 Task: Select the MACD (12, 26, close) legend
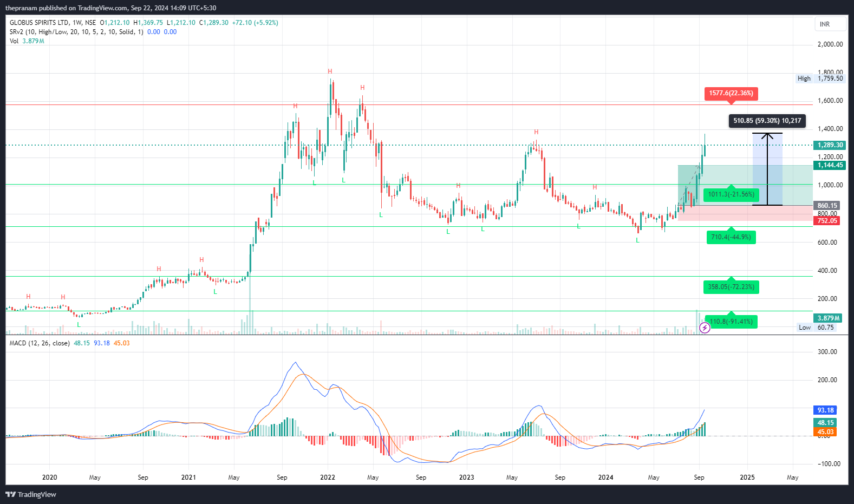(40, 343)
